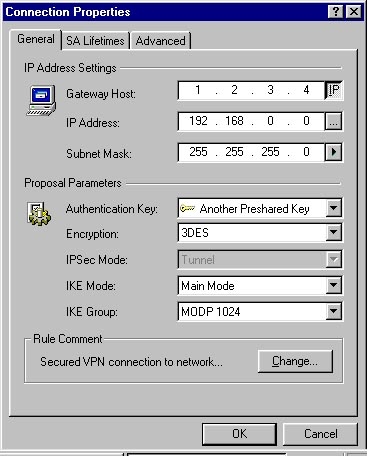
Task: Click the IPSec Mode label
Action: tap(97, 260)
